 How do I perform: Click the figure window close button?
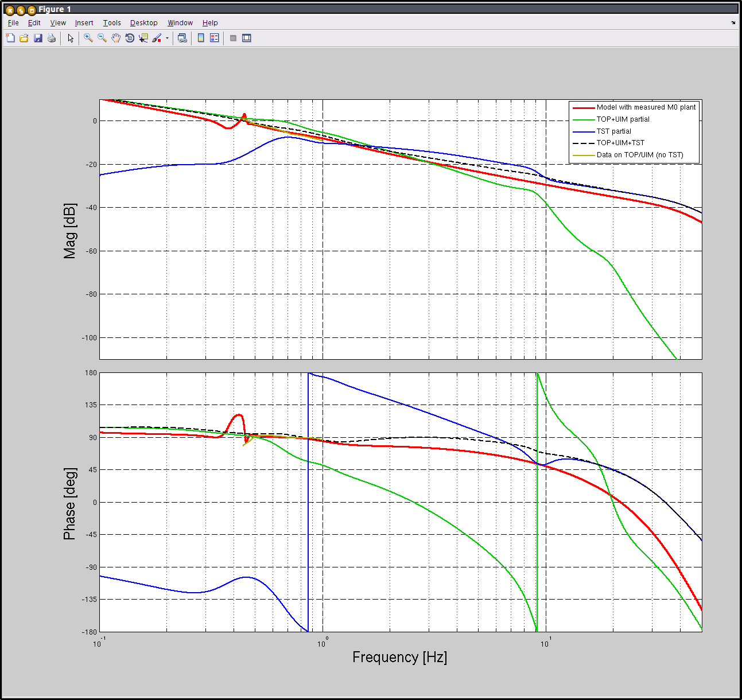[10, 10]
